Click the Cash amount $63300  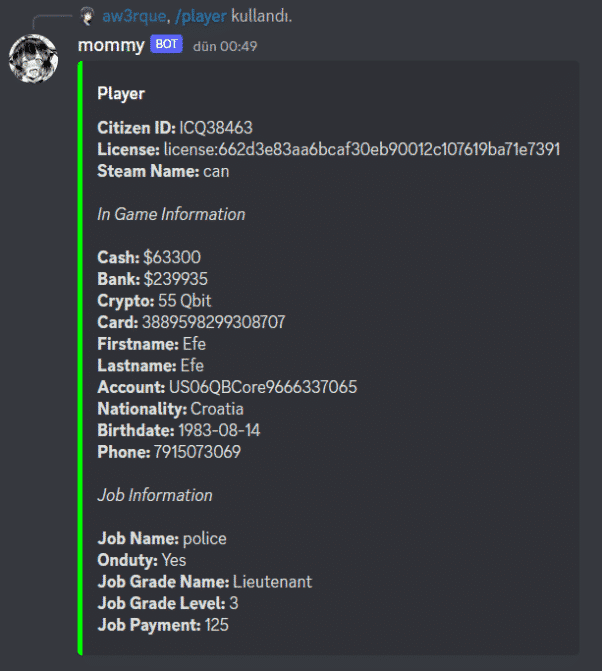coord(172,257)
